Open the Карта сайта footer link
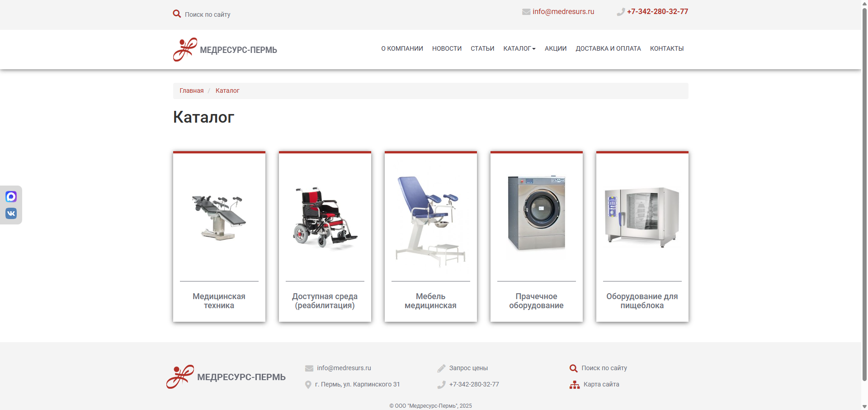The width and height of the screenshot is (868, 410). coord(601,385)
